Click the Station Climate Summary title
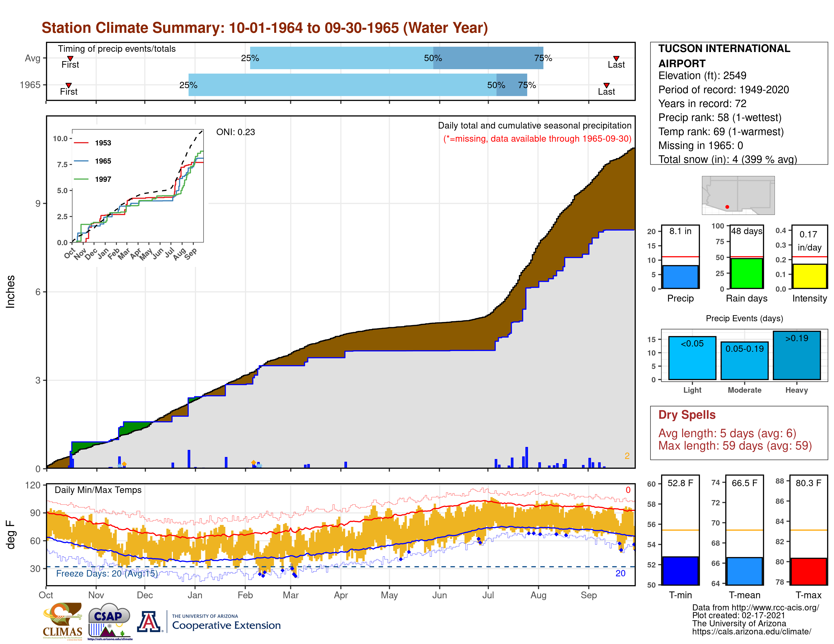The height and width of the screenshot is (644, 834). (265, 28)
